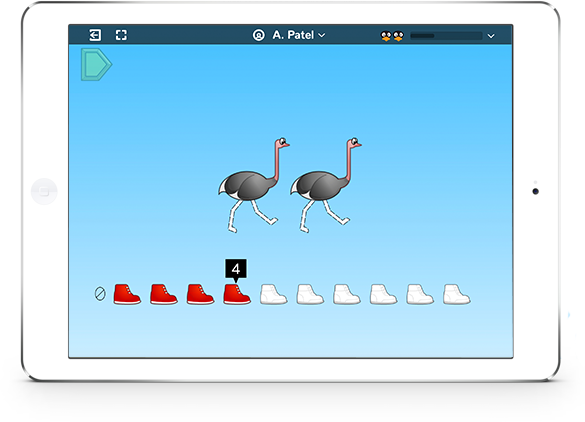Click the right ostrich

tap(325, 185)
